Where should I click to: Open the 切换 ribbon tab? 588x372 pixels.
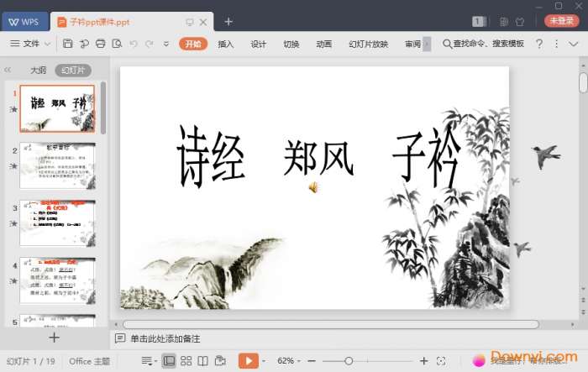(x=291, y=44)
